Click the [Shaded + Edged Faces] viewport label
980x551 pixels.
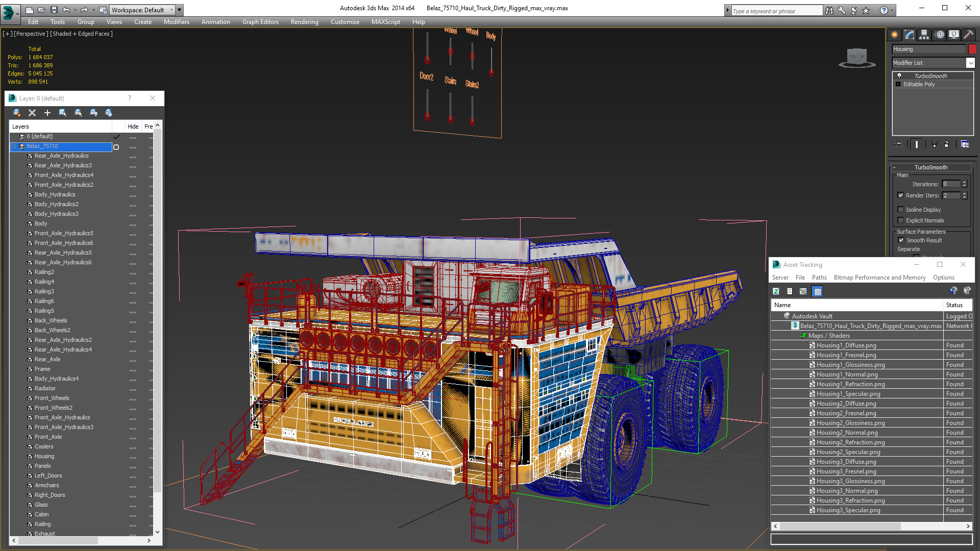[81, 34]
